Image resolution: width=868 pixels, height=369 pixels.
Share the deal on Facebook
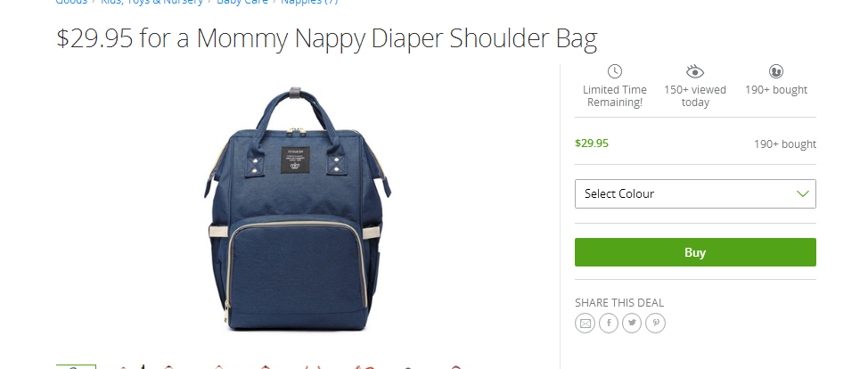click(609, 323)
